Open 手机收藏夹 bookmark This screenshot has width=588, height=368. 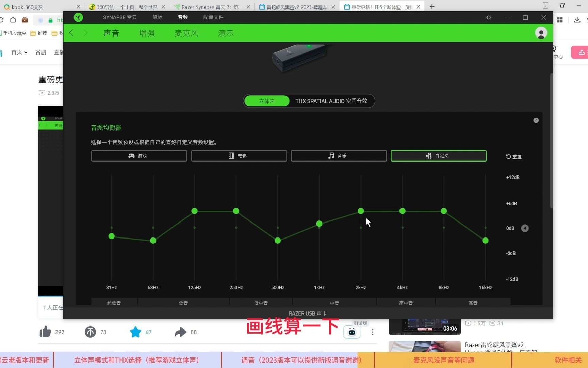[13, 33]
